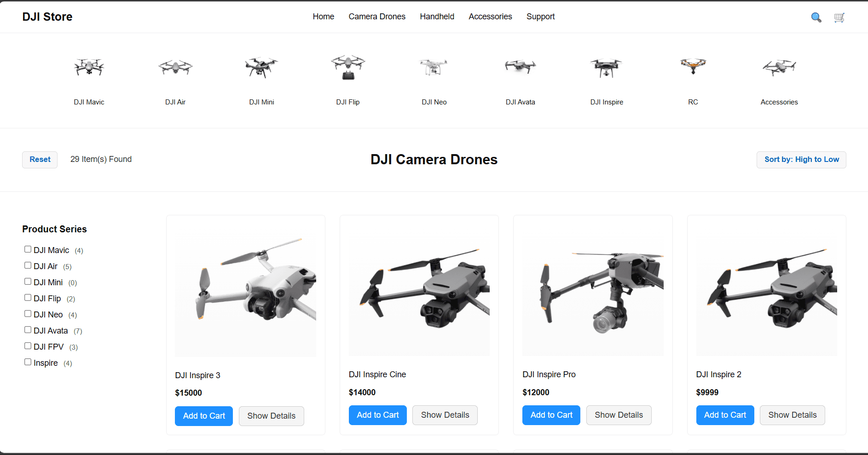Check the DJI Flip series filter

point(28,298)
